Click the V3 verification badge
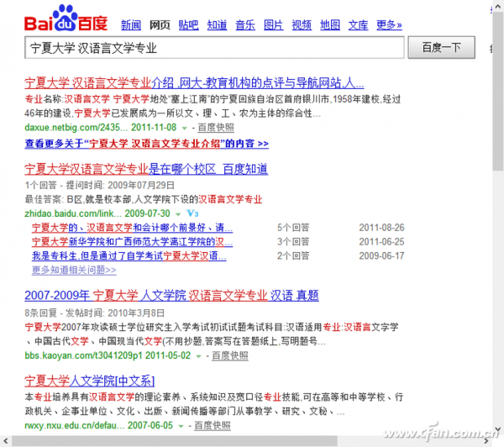The height and width of the screenshot is (447, 504). click(192, 213)
